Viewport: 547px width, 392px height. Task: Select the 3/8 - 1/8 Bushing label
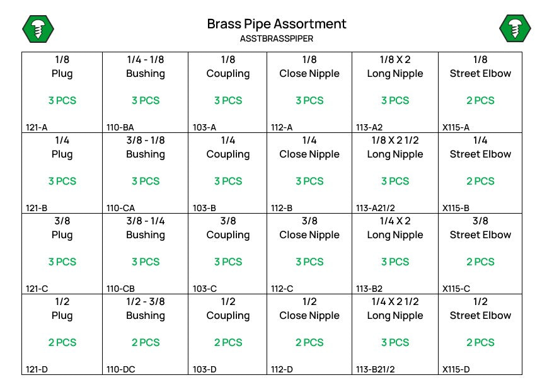(146, 147)
